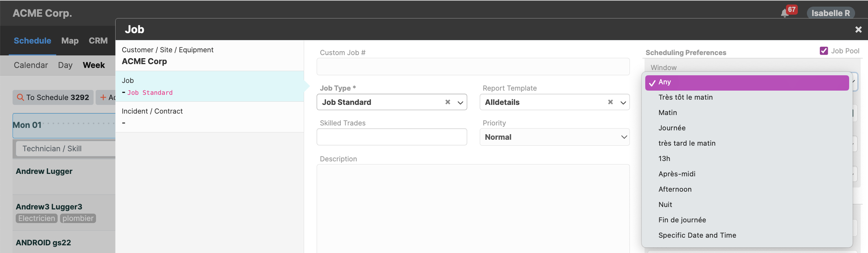The image size is (868, 253).
Task: Click the plus add icon button
Action: (103, 98)
